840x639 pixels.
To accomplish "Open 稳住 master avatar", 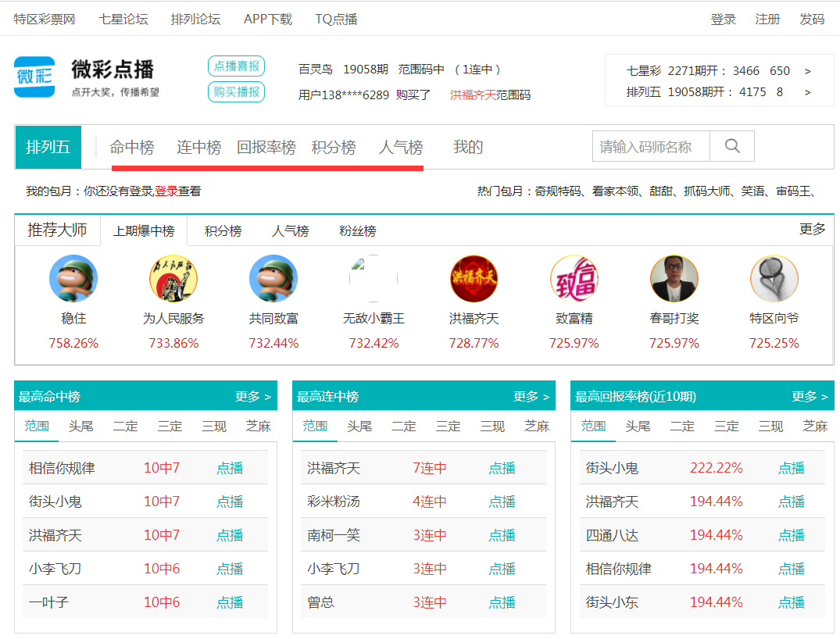I will [73, 278].
